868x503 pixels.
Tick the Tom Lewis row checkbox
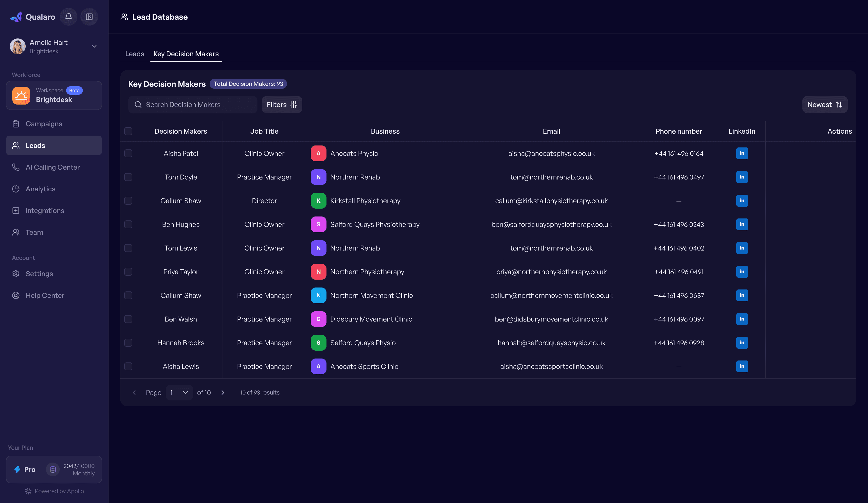point(128,248)
